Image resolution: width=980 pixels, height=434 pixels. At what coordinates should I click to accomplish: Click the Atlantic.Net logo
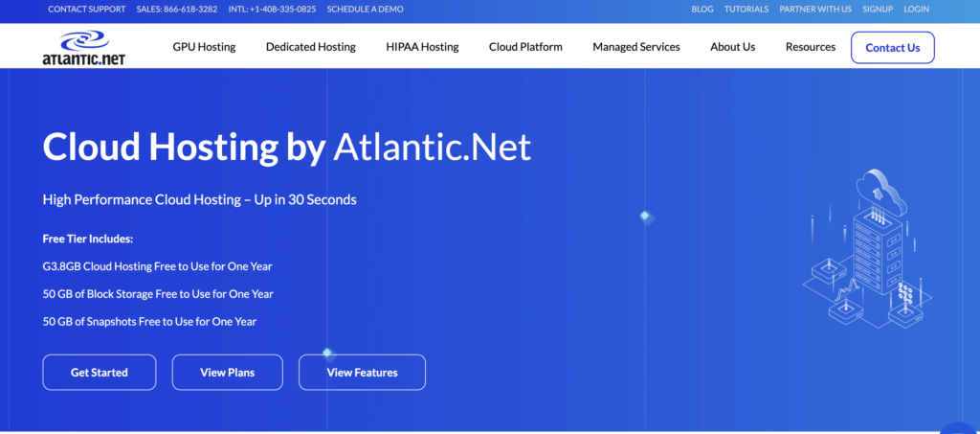click(84, 48)
